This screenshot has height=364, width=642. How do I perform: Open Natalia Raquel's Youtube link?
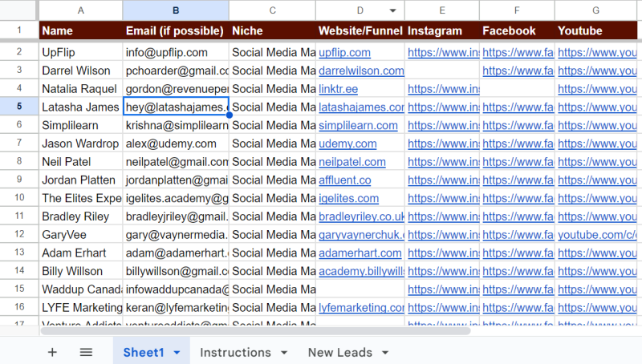tap(597, 89)
